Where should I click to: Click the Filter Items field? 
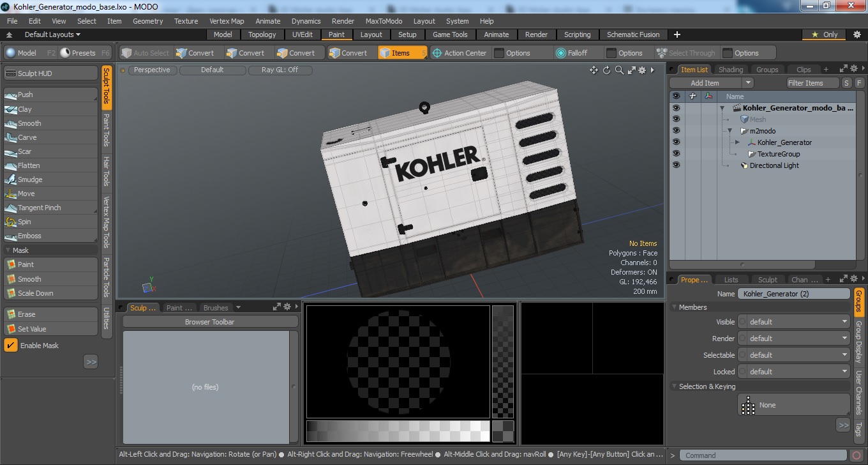(813, 83)
